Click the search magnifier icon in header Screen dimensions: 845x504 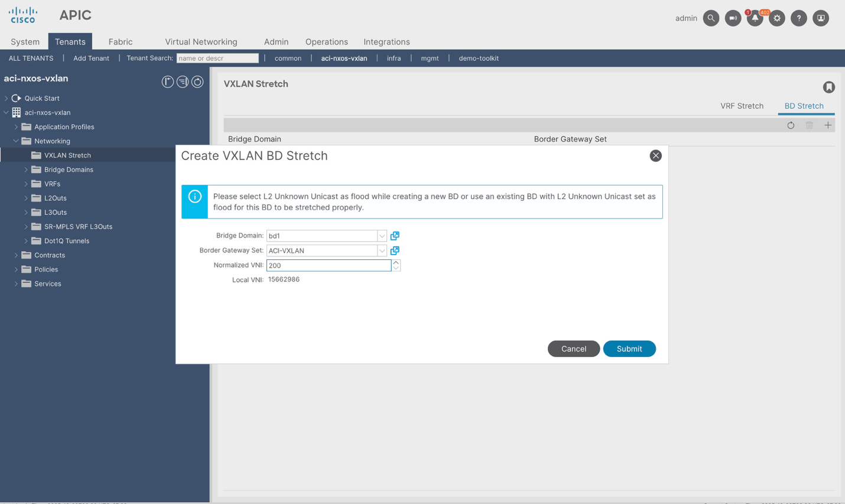tap(711, 18)
